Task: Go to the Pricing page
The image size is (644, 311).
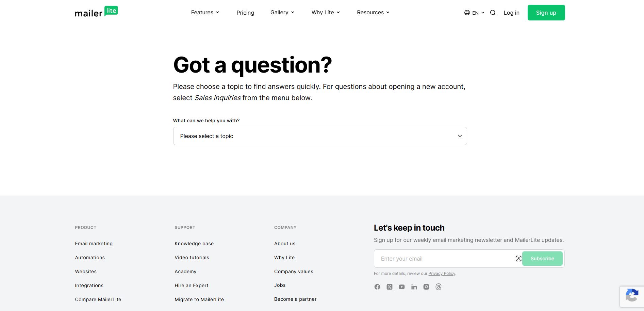Action: pyautogui.click(x=245, y=13)
